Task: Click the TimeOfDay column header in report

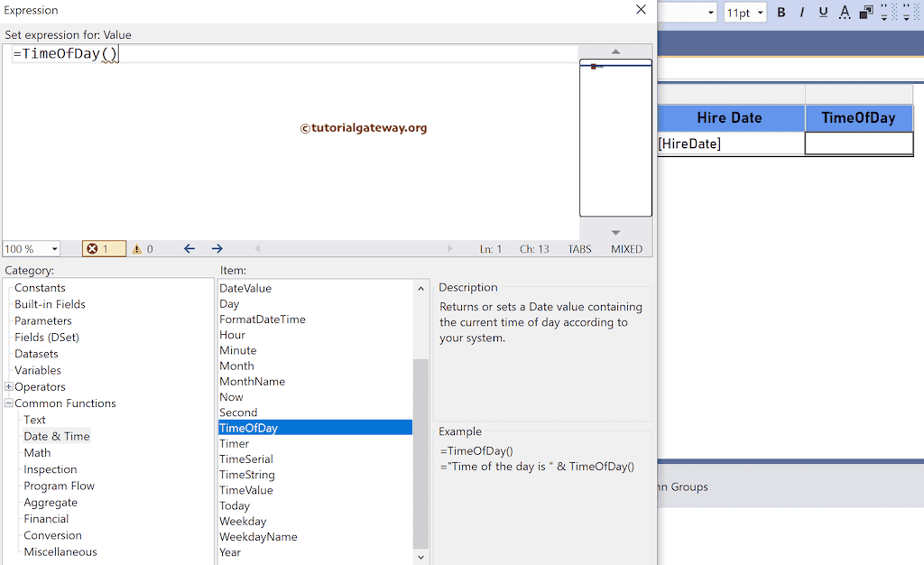Action: (x=859, y=118)
